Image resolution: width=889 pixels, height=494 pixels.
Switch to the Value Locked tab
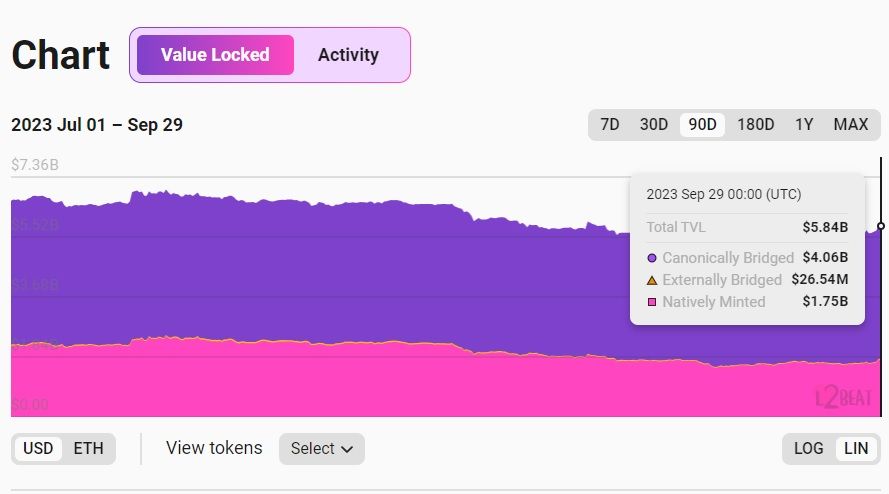[x=215, y=55]
